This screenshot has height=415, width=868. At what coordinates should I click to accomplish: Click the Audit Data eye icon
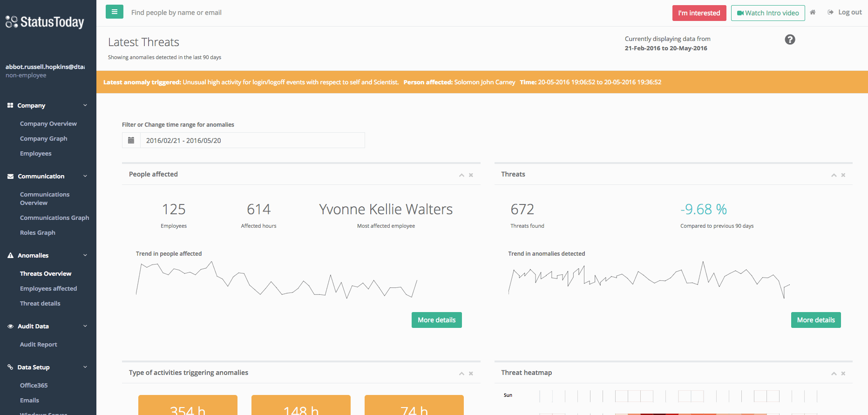click(10, 327)
